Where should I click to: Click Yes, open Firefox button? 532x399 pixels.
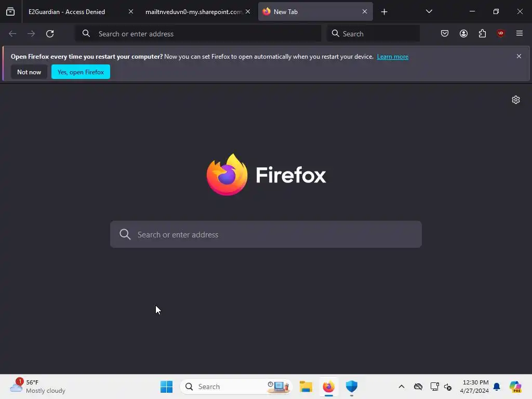pos(81,72)
